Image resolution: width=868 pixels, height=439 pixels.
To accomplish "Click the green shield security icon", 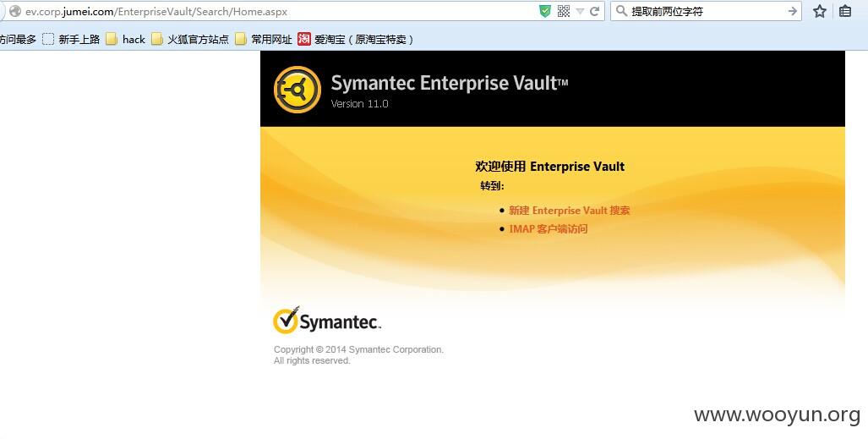I will pos(545,11).
